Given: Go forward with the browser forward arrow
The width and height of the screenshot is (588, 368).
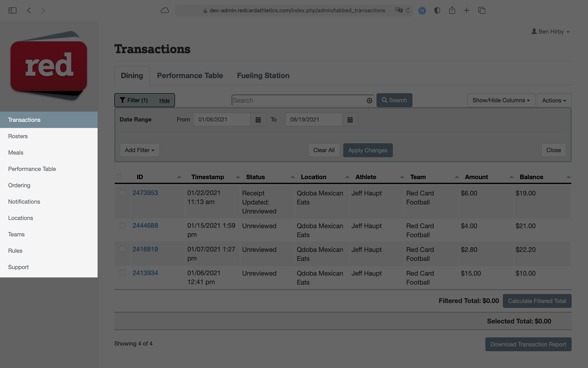Looking at the screenshot, I should [43, 10].
